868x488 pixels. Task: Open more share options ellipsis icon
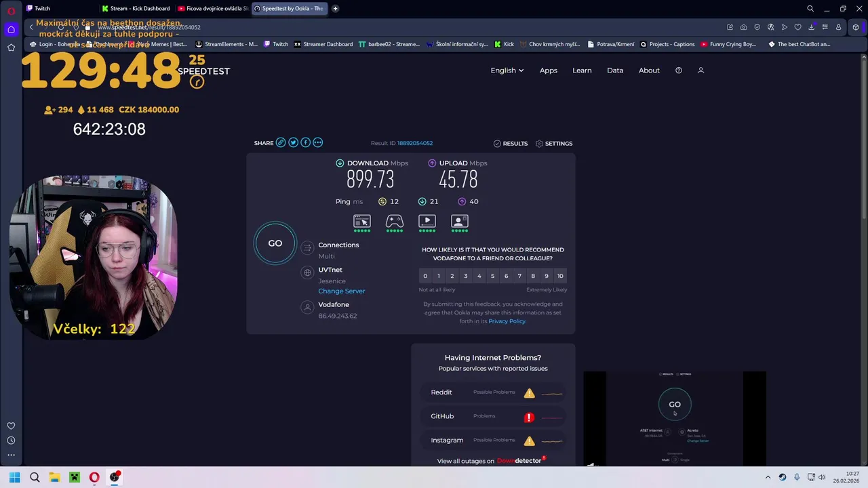point(317,142)
